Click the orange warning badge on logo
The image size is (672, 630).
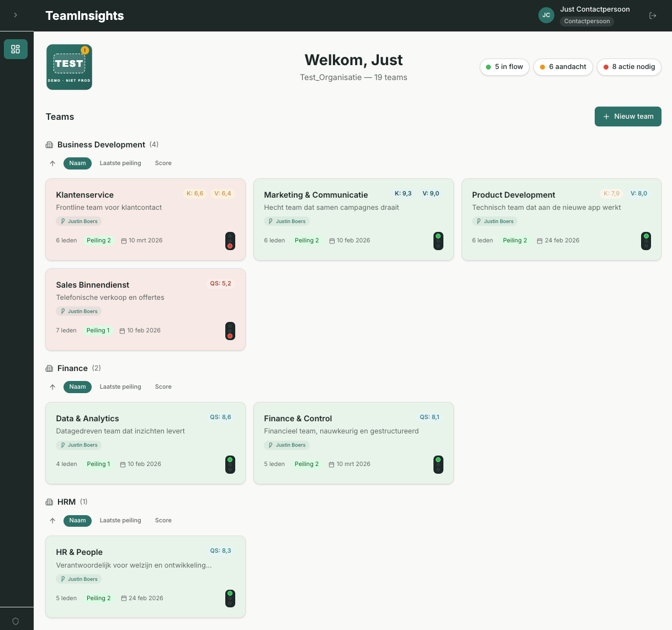click(84, 50)
